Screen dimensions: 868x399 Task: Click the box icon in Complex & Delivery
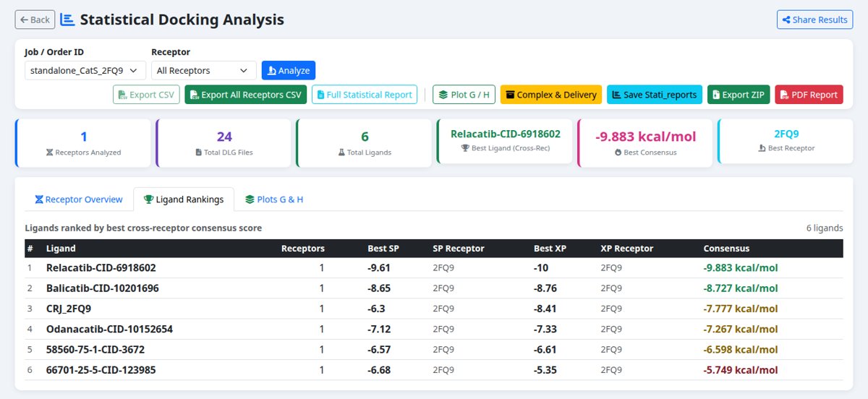point(510,95)
